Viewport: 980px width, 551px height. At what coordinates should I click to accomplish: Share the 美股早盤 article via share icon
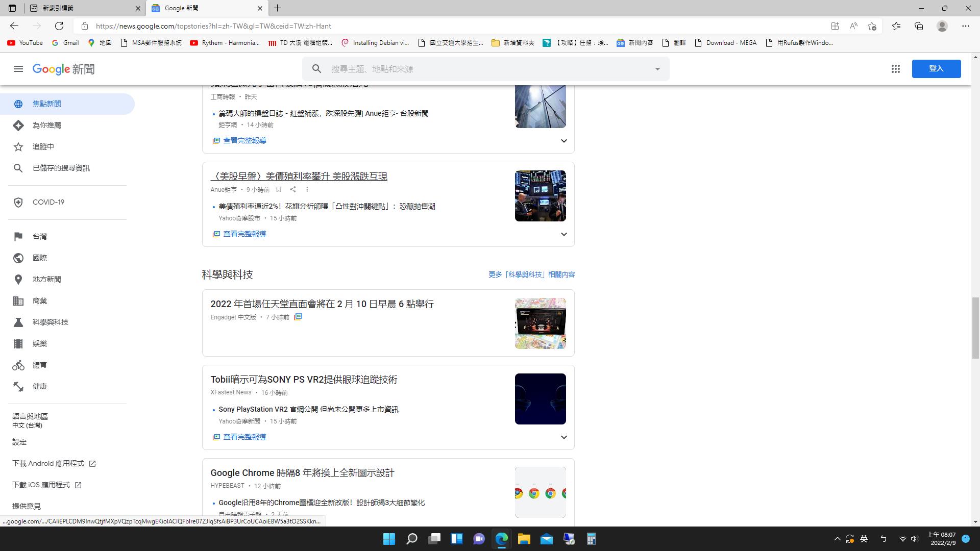pyautogui.click(x=293, y=189)
